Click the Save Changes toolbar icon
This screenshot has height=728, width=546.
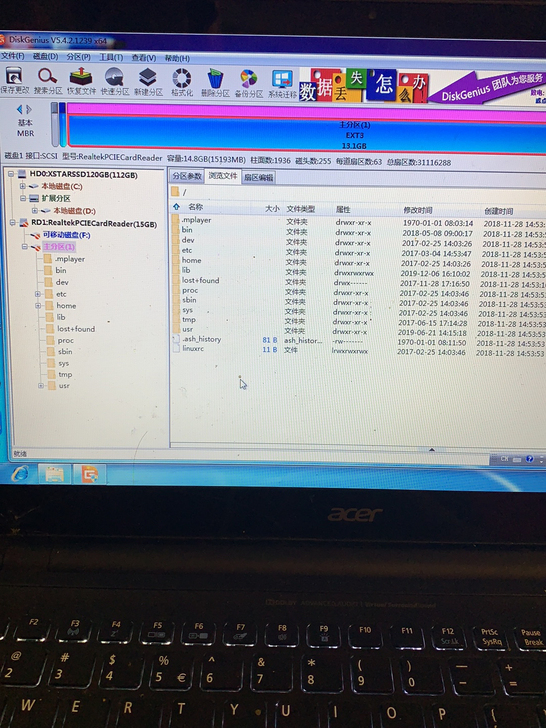click(14, 80)
